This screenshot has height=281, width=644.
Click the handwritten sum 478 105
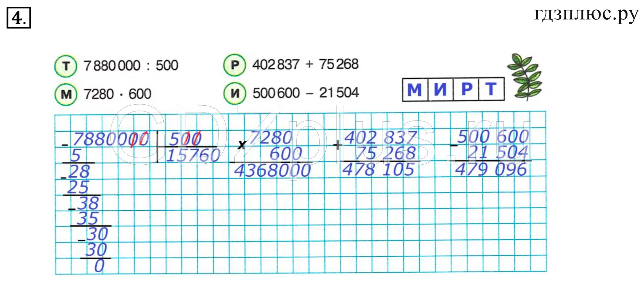pos(378,169)
